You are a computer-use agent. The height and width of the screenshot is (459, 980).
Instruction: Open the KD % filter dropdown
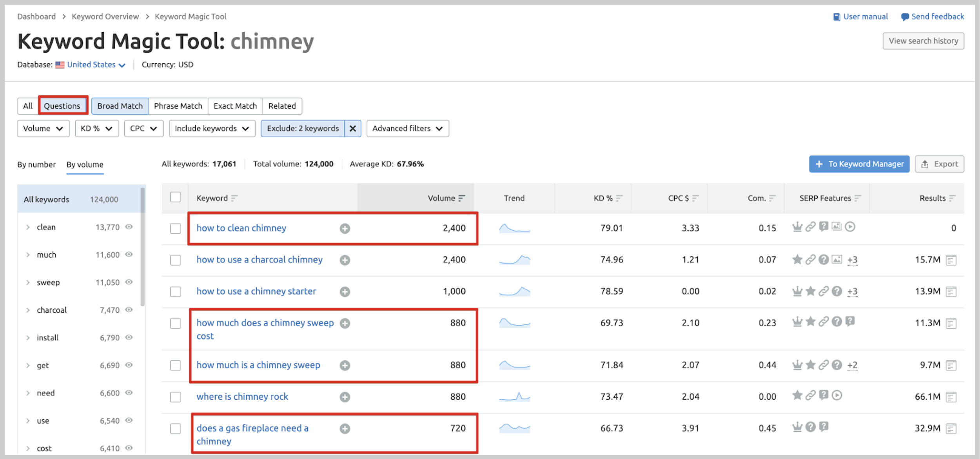97,129
